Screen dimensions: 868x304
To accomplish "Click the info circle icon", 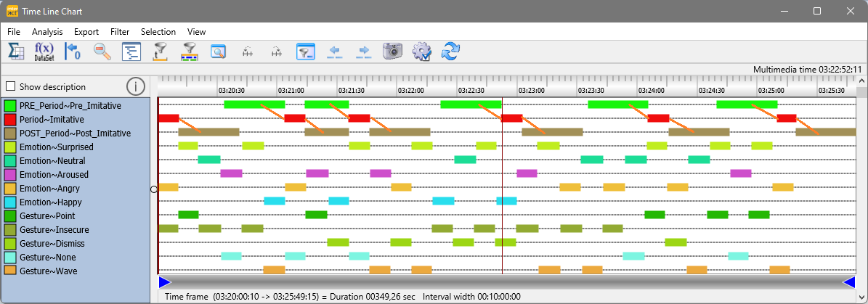I will [136, 87].
